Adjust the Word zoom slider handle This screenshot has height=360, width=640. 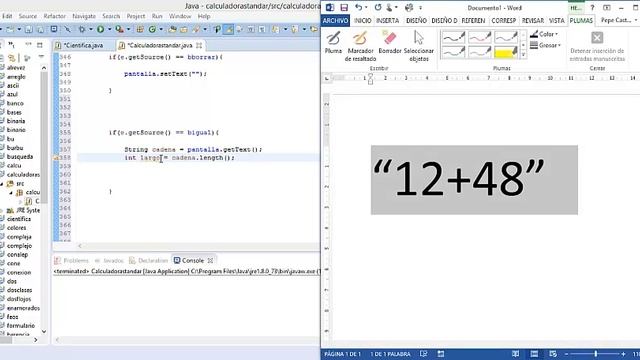click(596, 354)
